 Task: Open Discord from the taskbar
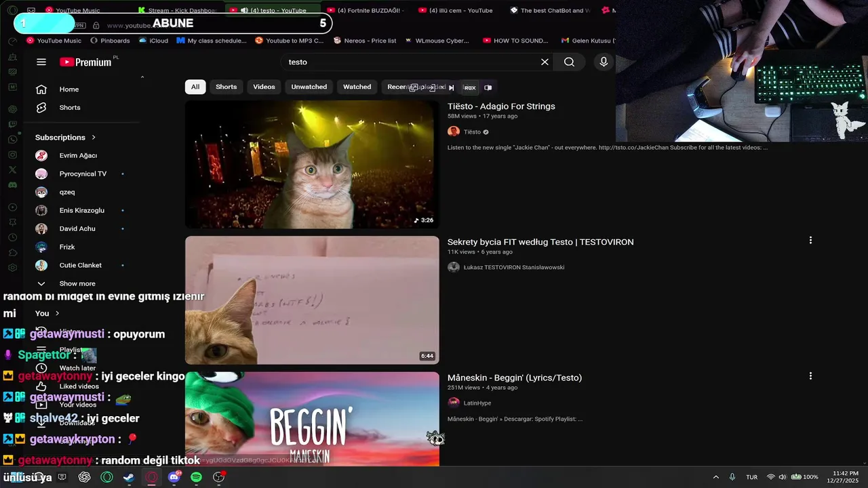[174, 477]
